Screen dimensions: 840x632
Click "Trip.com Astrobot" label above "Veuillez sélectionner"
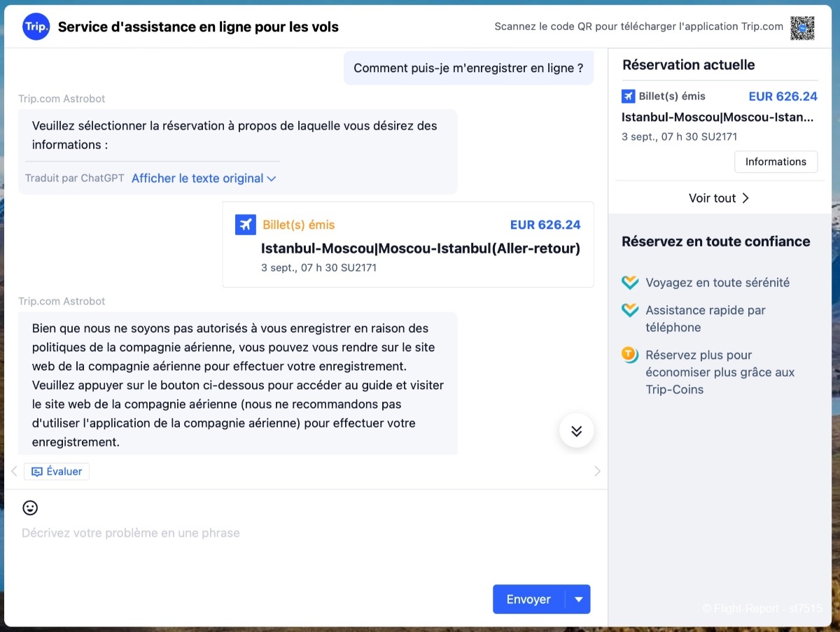tap(62, 99)
